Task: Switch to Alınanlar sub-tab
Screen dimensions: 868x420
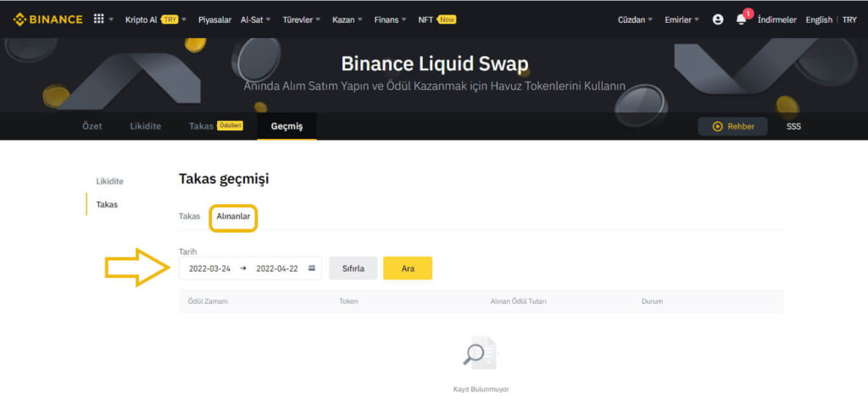Action: [x=233, y=217]
